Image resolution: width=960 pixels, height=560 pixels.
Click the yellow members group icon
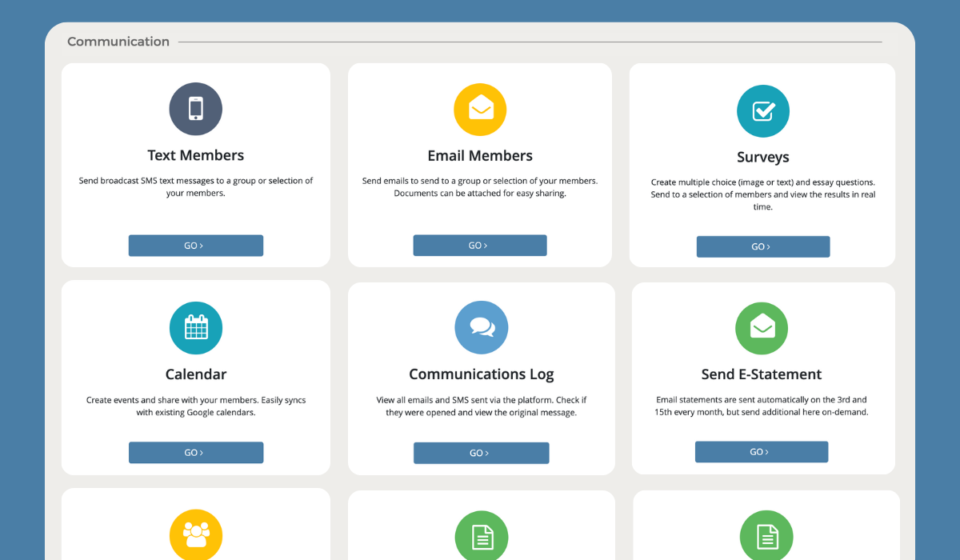point(195,534)
